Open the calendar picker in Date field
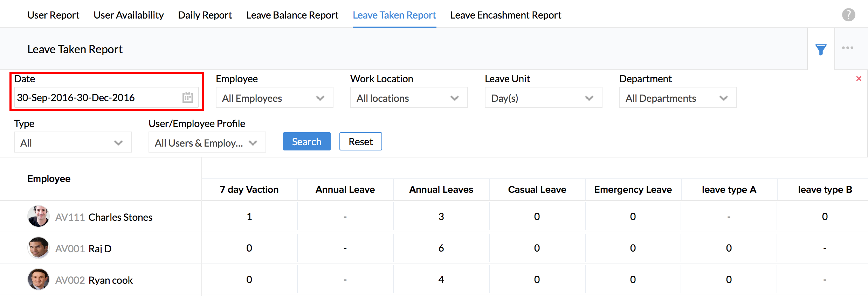 pyautogui.click(x=188, y=98)
